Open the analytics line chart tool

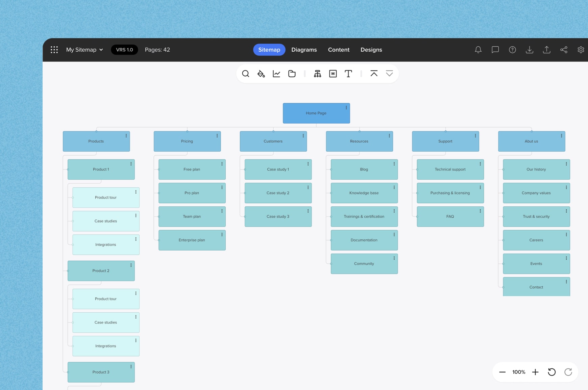(x=276, y=74)
